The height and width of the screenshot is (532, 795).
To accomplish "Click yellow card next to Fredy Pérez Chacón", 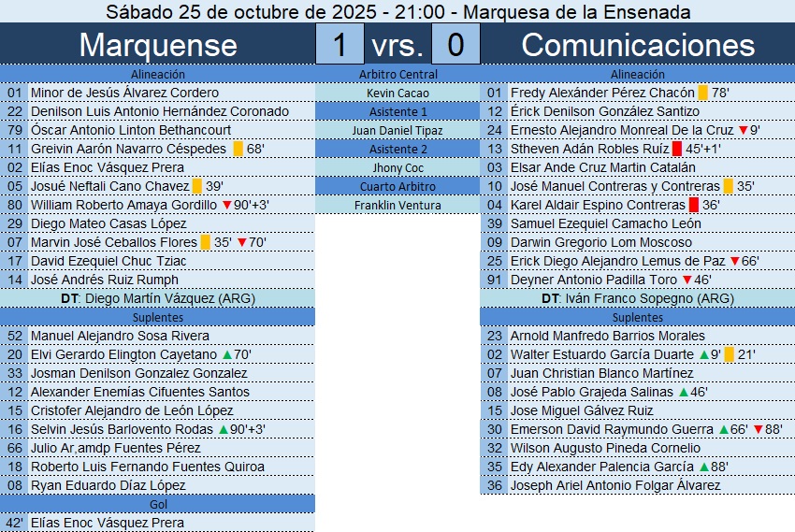I will click(702, 93).
